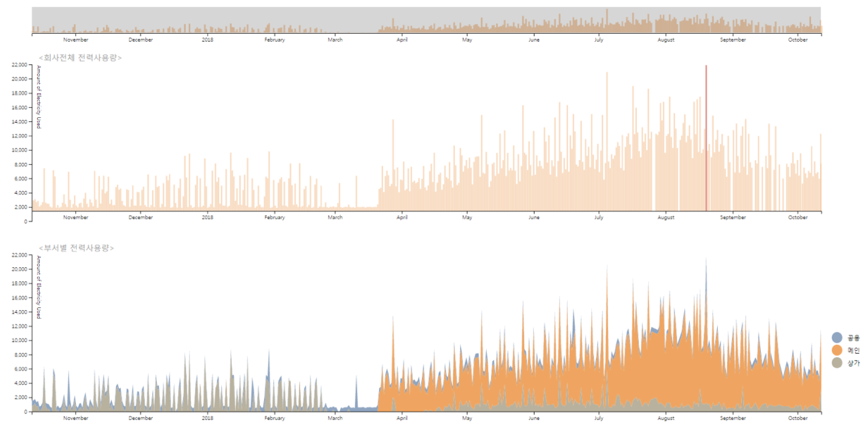Click March label under the company-wide bar chart
The width and height of the screenshot is (866, 424).
pyautogui.click(x=335, y=218)
